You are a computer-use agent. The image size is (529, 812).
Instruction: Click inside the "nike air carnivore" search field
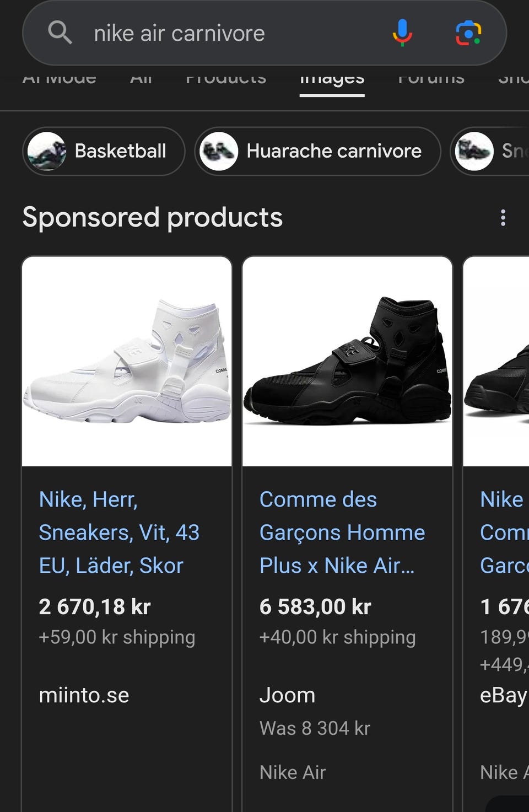point(231,34)
